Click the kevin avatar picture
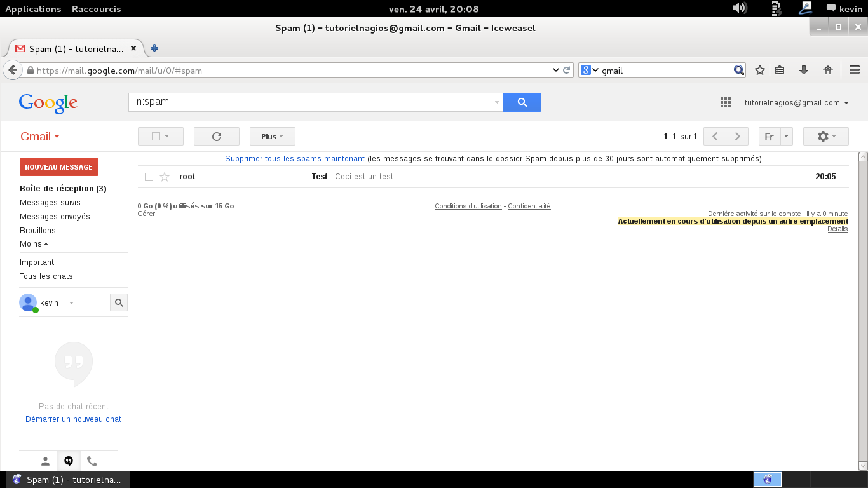The width and height of the screenshot is (868, 488). point(28,302)
